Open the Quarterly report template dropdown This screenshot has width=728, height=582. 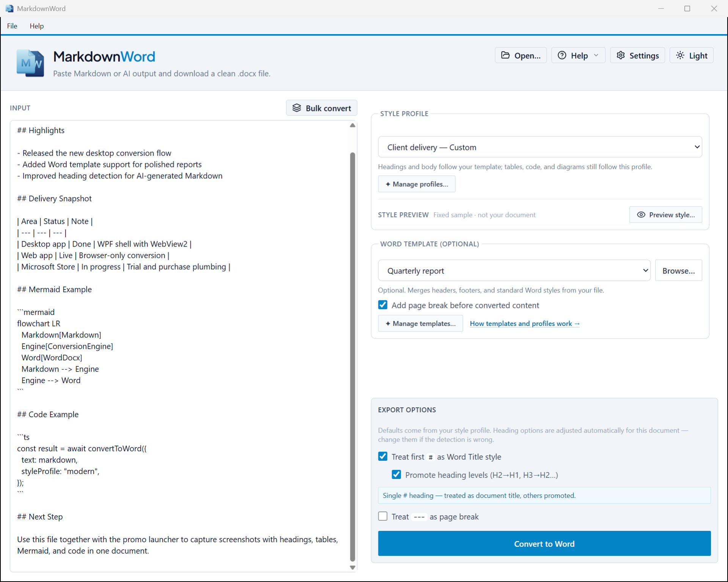(514, 271)
